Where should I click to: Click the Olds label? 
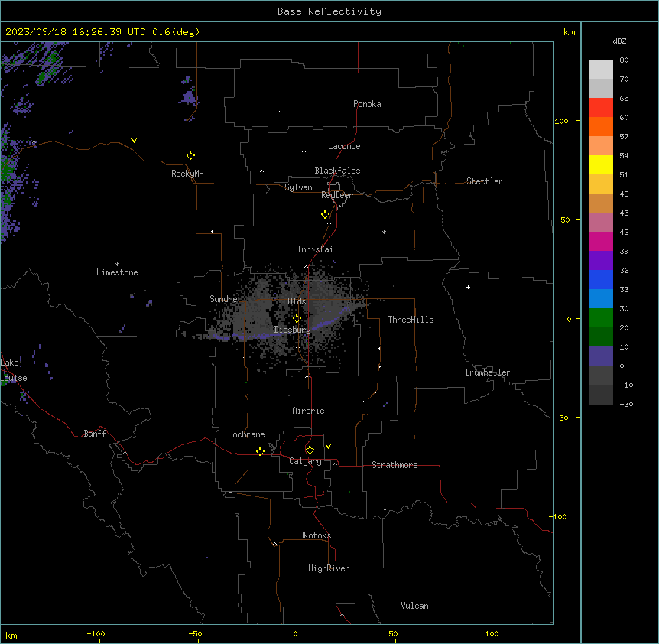(x=297, y=301)
